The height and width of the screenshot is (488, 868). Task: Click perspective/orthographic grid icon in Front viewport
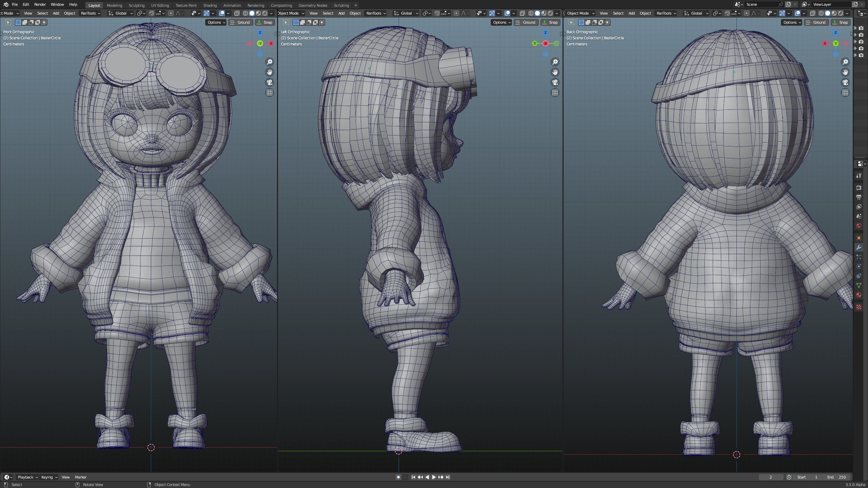(x=270, y=93)
